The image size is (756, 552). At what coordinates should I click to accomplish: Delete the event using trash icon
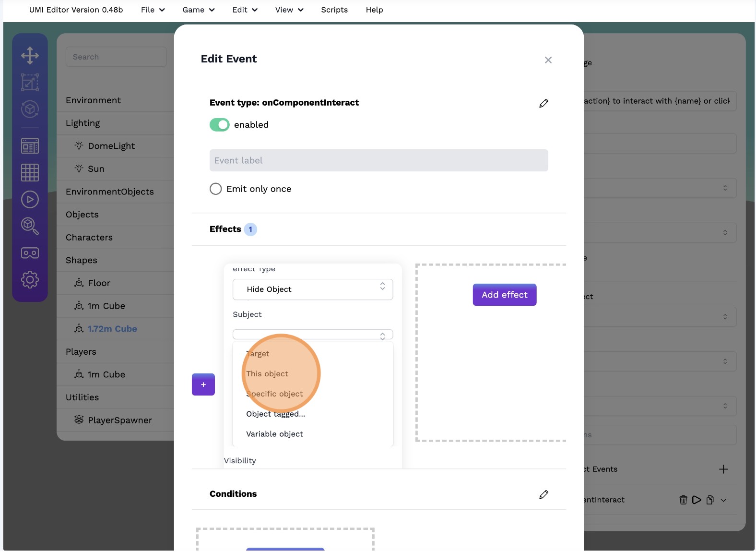[x=683, y=500]
